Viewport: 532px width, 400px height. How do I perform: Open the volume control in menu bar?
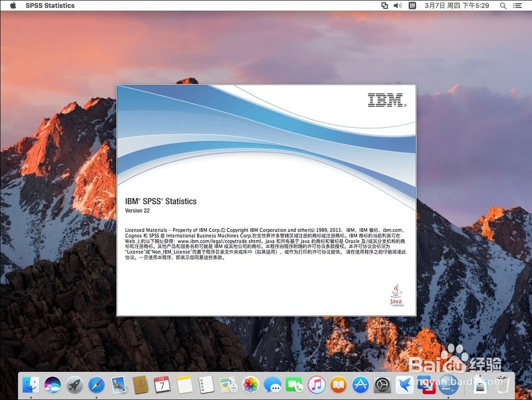397,5
